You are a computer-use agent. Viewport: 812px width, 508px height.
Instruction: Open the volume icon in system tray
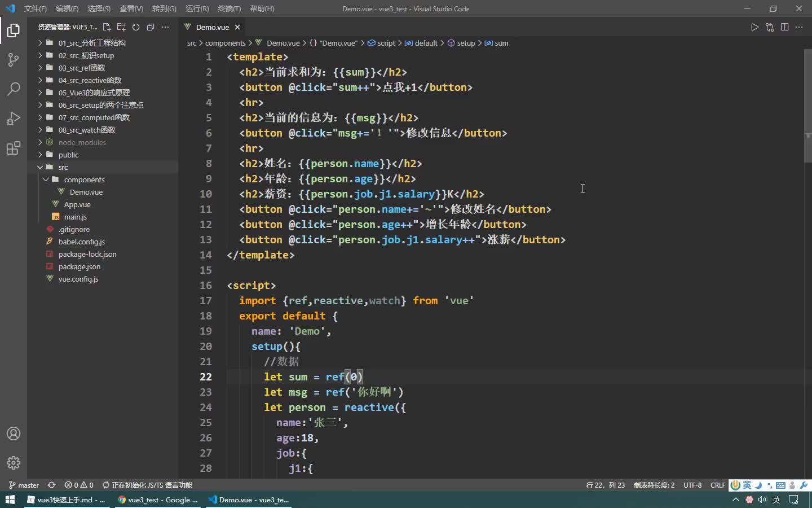point(762,500)
